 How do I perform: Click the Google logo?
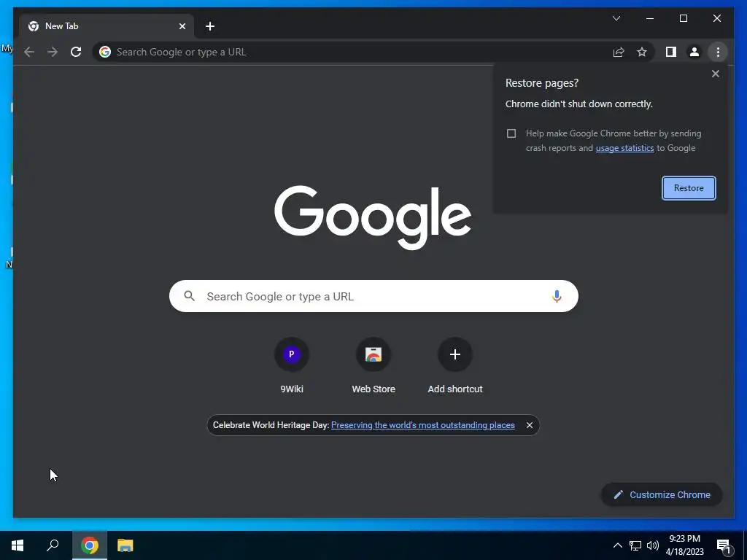pyautogui.click(x=373, y=217)
